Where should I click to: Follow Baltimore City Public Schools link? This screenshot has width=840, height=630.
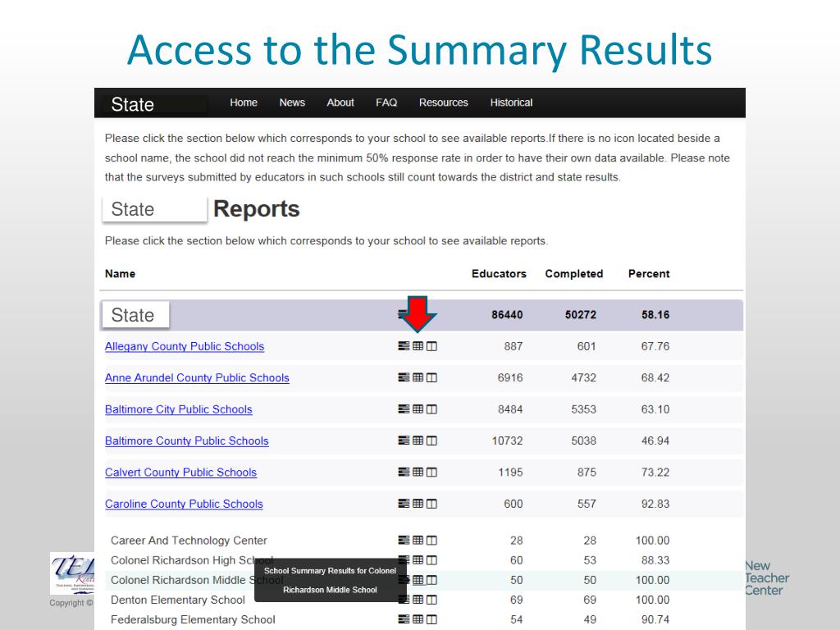(178, 409)
